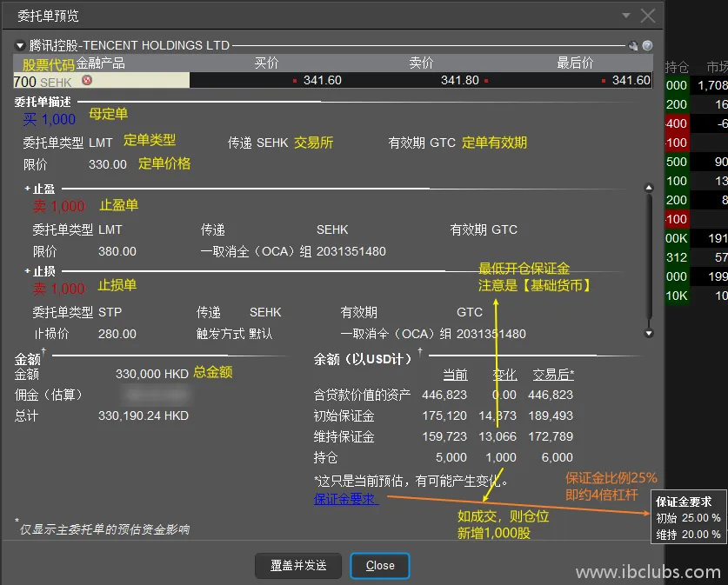Select the 最后价 column header
This screenshot has width=728, height=585.
(x=575, y=63)
